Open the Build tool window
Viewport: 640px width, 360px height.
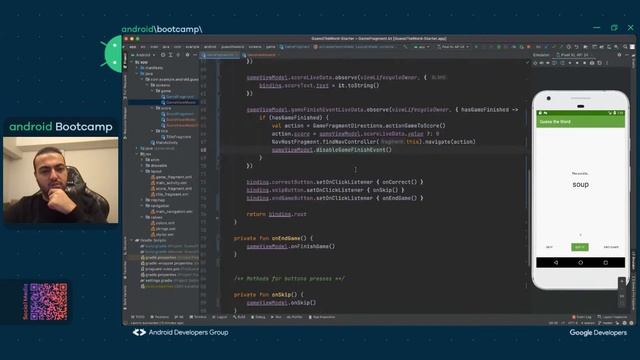click(x=239, y=317)
